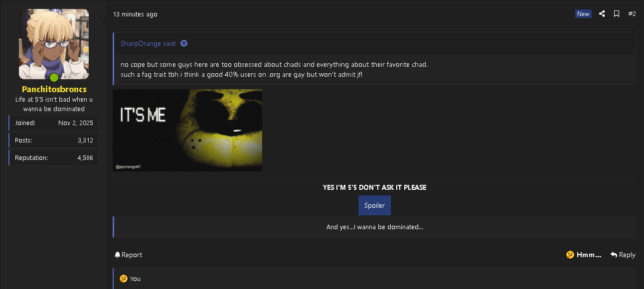The width and height of the screenshot is (644, 289).
Task: Bookmark this post with the bookmark icon
Action: pyautogui.click(x=617, y=14)
